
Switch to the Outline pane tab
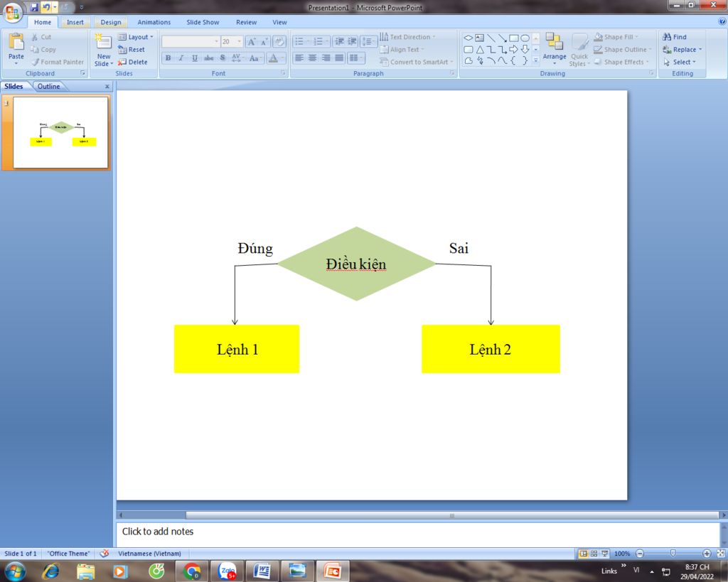pos(49,86)
